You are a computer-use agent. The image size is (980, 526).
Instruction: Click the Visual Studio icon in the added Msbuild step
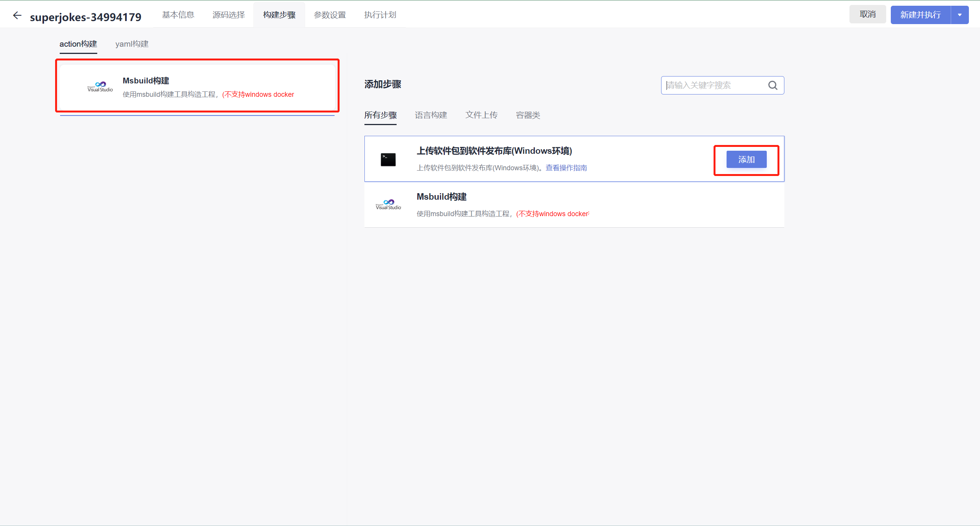pyautogui.click(x=100, y=87)
